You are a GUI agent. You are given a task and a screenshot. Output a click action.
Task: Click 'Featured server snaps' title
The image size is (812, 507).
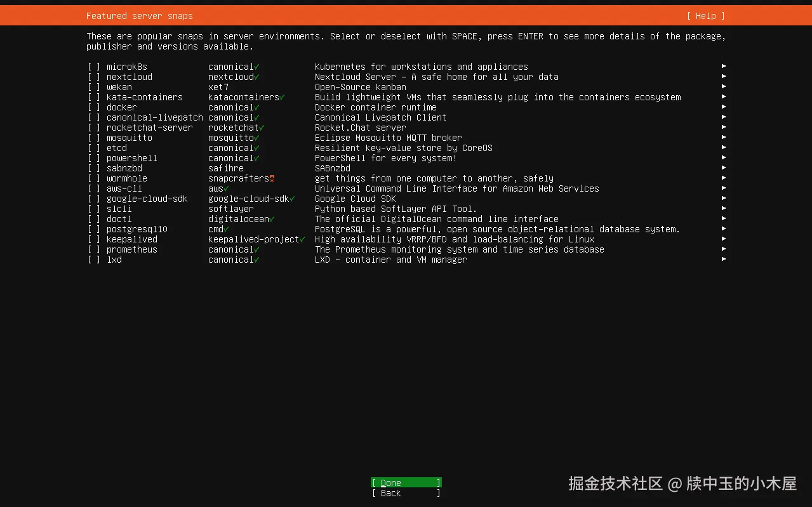[x=140, y=16]
